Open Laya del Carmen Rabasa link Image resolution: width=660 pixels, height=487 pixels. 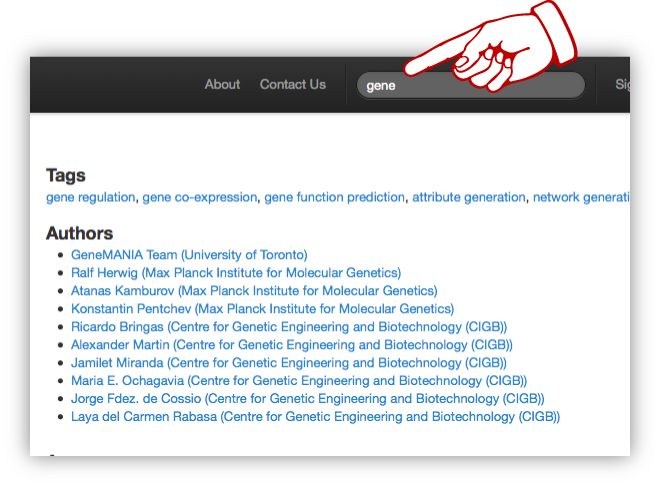point(315,417)
